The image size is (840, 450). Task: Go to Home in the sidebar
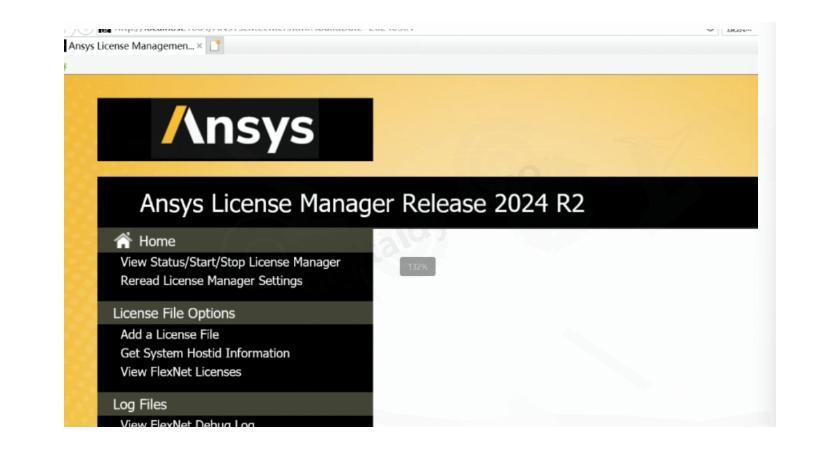pos(157,241)
